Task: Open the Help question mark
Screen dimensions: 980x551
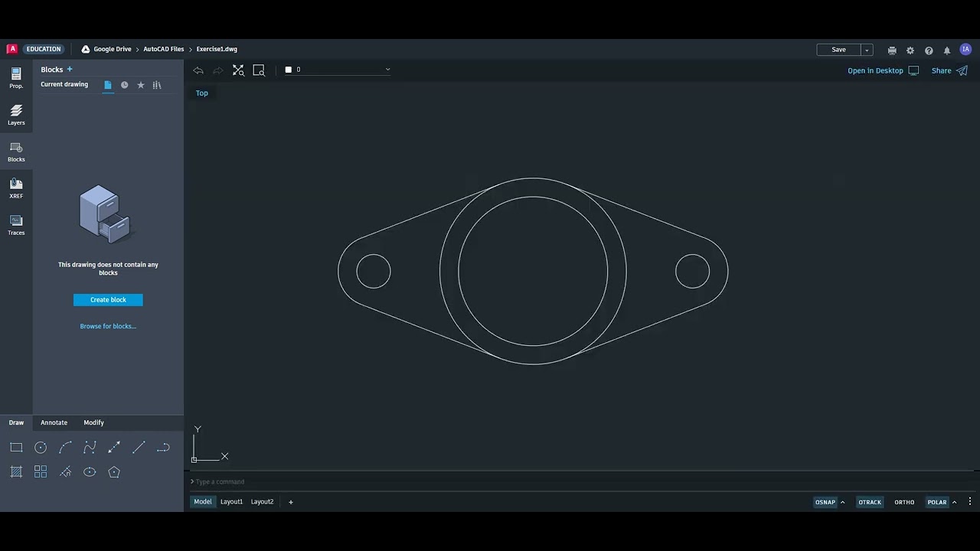Action: click(x=929, y=51)
